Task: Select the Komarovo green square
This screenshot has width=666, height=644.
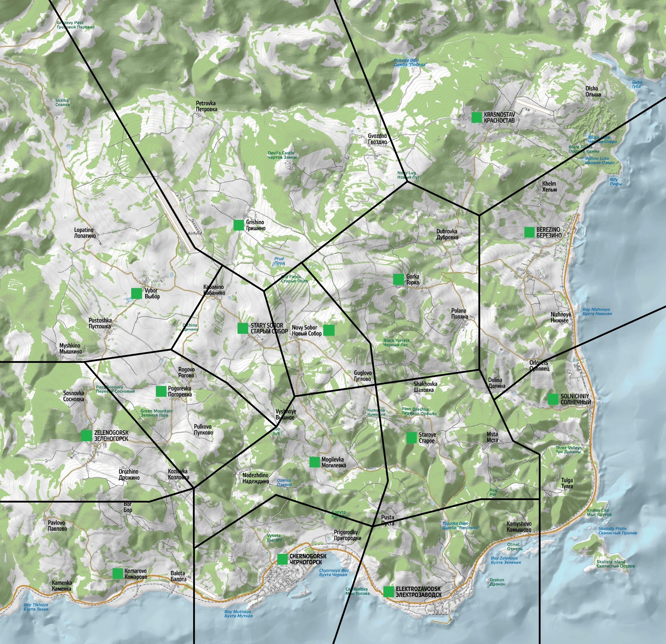Action: (x=118, y=573)
